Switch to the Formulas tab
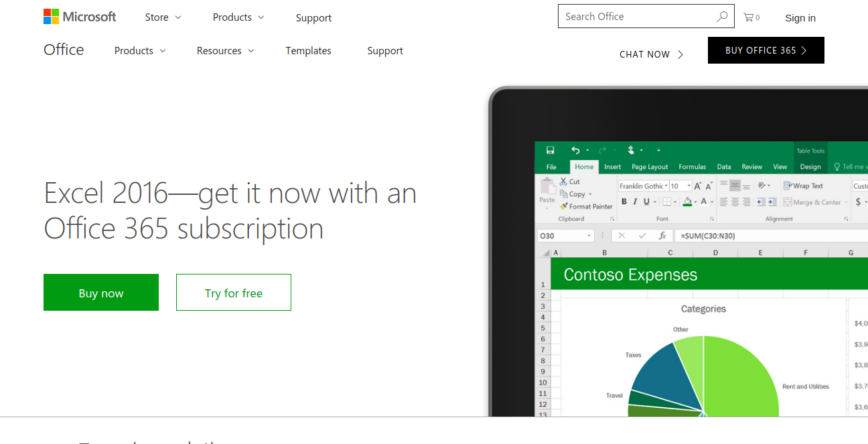Screen dimensions: 868x444 pos(693,167)
